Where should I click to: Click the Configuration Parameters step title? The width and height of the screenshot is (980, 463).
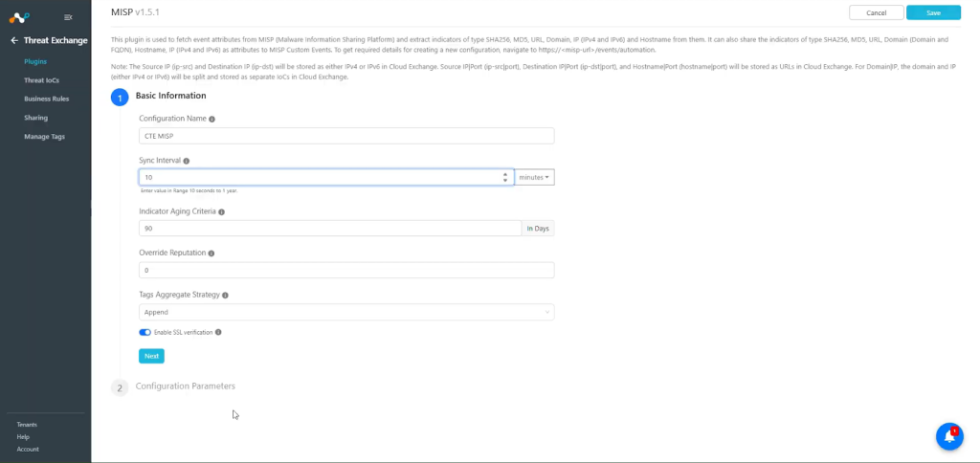[186, 386]
